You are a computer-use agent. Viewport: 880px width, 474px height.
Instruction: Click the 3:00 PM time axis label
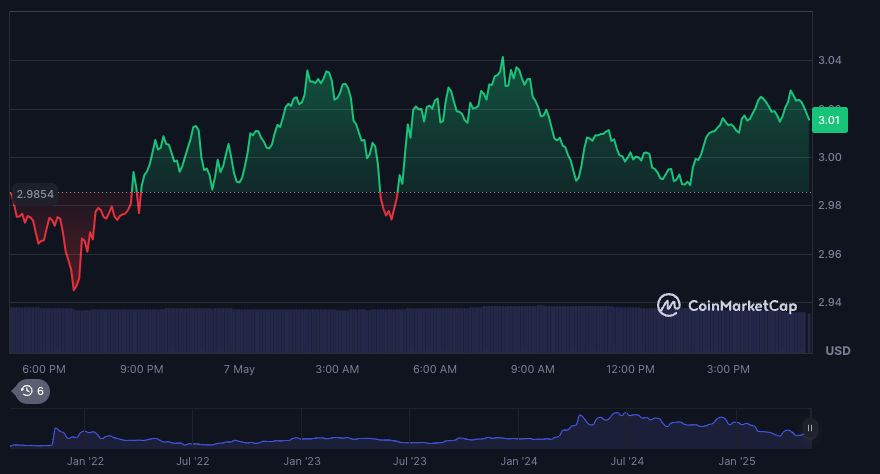[x=728, y=369]
